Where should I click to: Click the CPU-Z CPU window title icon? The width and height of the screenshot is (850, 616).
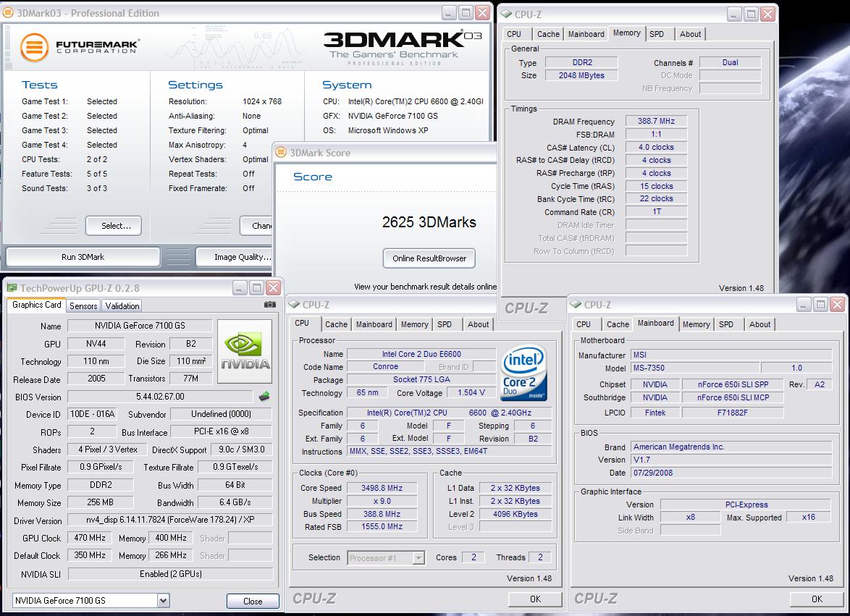pyautogui.click(x=295, y=305)
